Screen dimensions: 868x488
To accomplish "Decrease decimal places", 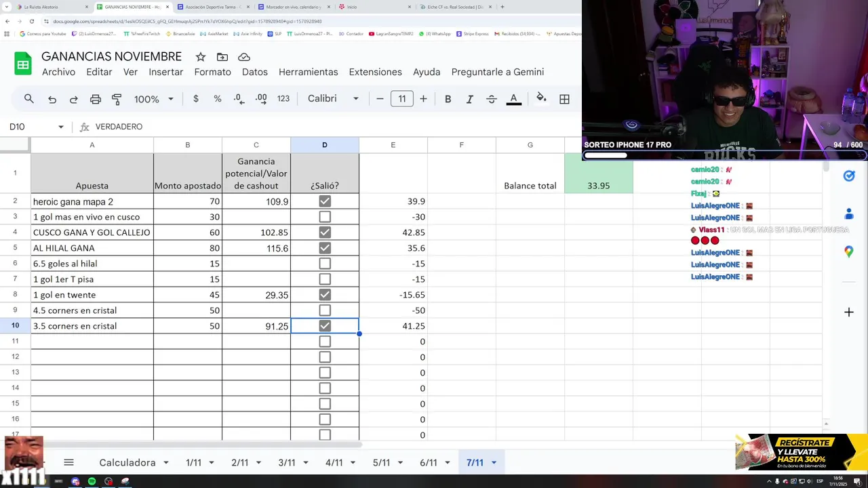I will (x=239, y=99).
